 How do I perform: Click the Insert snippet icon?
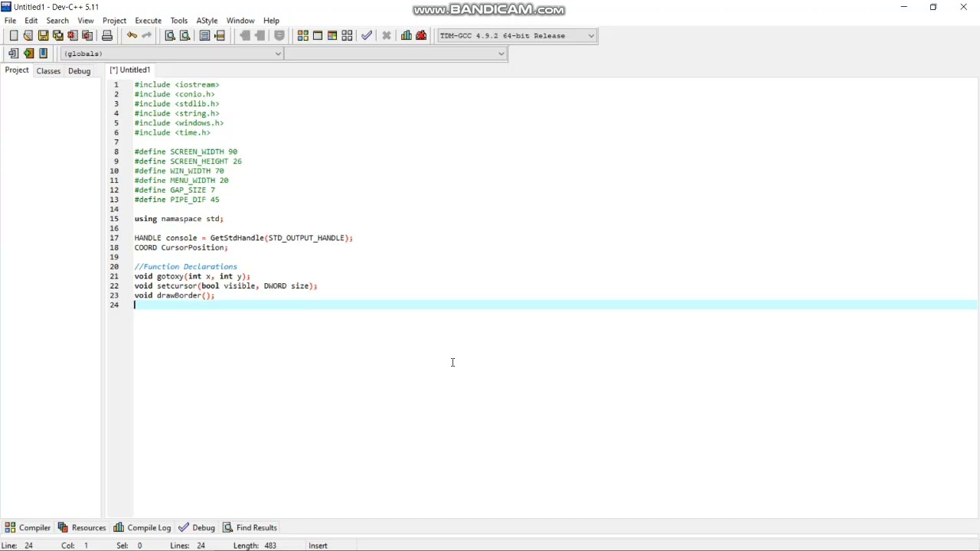(13, 54)
